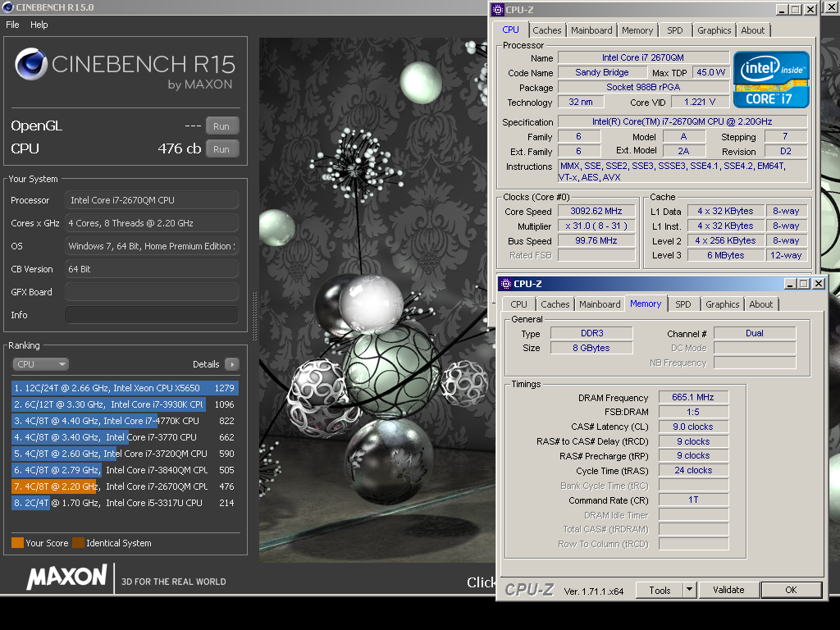Select ranking entry Core i7-4770K
The image size is (840, 630).
pos(125,421)
